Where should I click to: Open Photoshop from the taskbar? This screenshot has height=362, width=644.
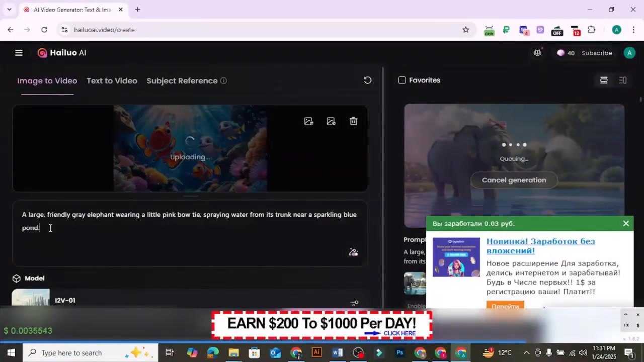tap(400, 352)
